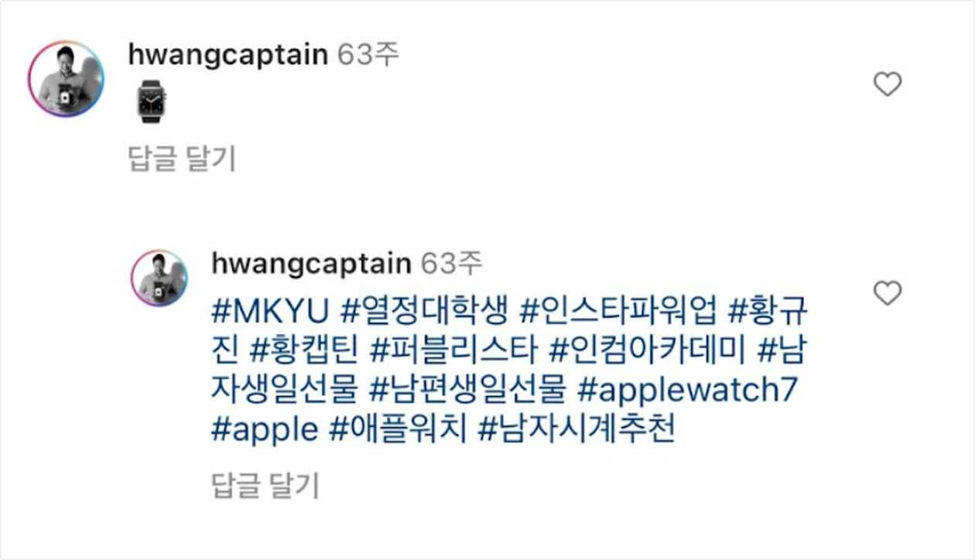Like the first hwangcaptain comment with heart

pyautogui.click(x=887, y=84)
